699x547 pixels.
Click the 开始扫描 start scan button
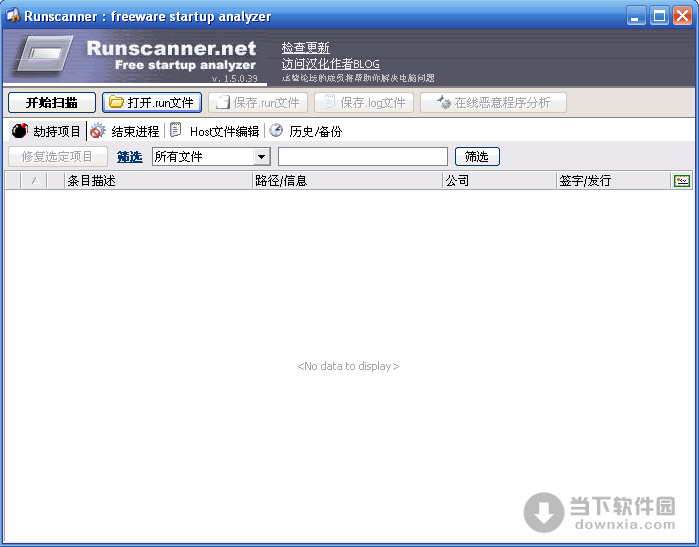(x=52, y=103)
